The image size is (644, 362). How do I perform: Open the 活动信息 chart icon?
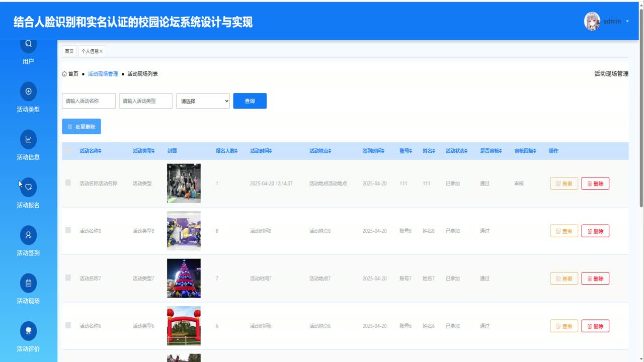(28, 139)
